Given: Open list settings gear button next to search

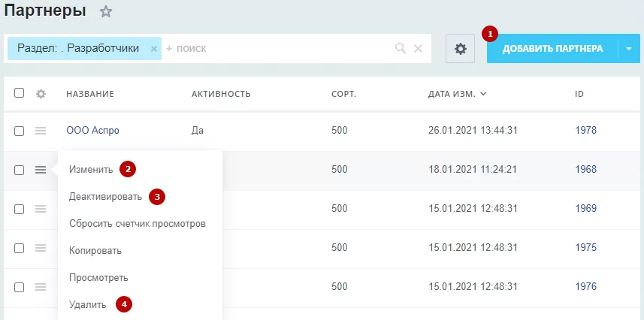Looking at the screenshot, I should click(460, 49).
